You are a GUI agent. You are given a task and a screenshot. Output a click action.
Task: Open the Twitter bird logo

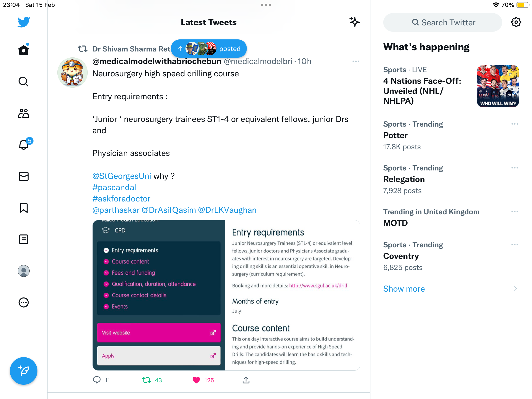point(24,22)
